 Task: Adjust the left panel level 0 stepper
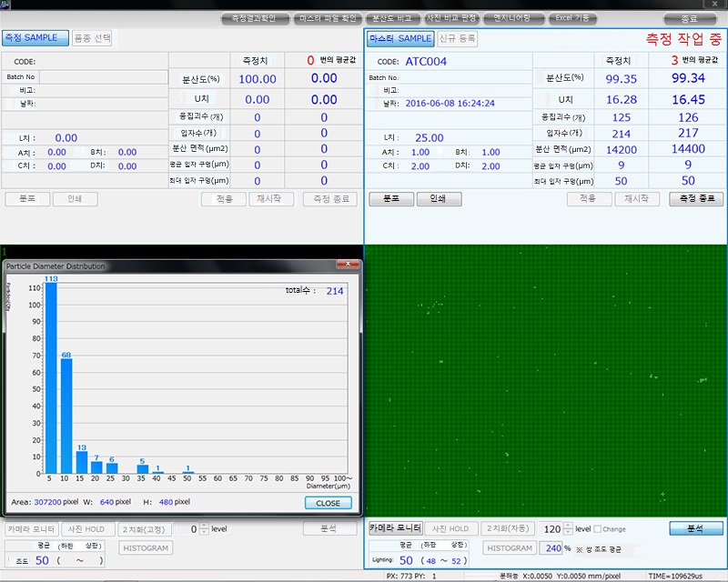(x=204, y=528)
